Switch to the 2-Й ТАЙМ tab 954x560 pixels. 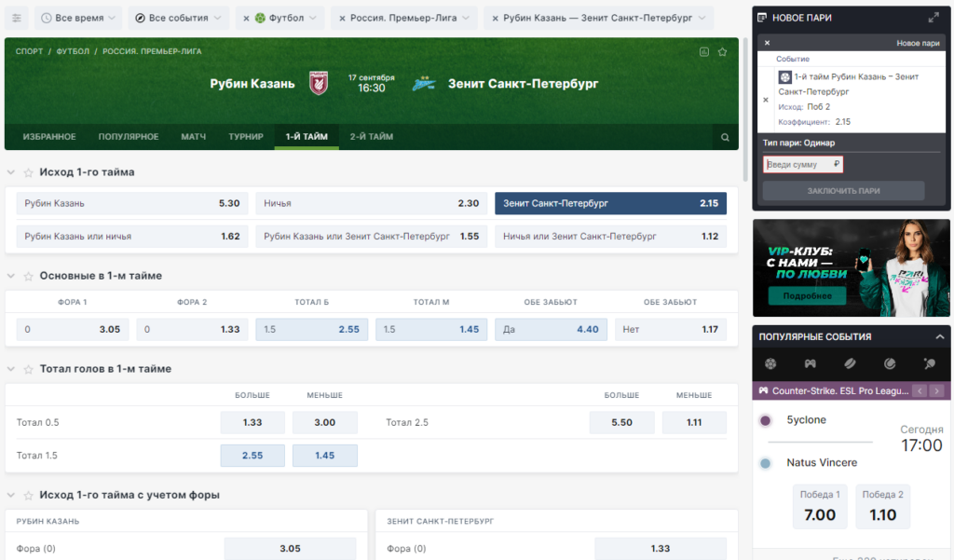[x=371, y=136]
